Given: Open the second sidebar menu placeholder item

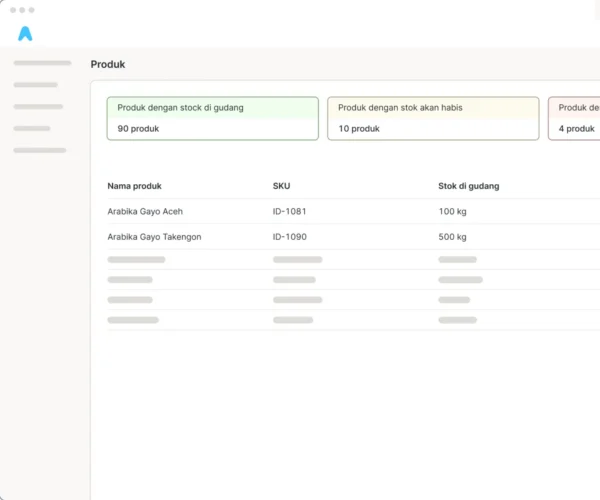Looking at the screenshot, I should coord(36,85).
